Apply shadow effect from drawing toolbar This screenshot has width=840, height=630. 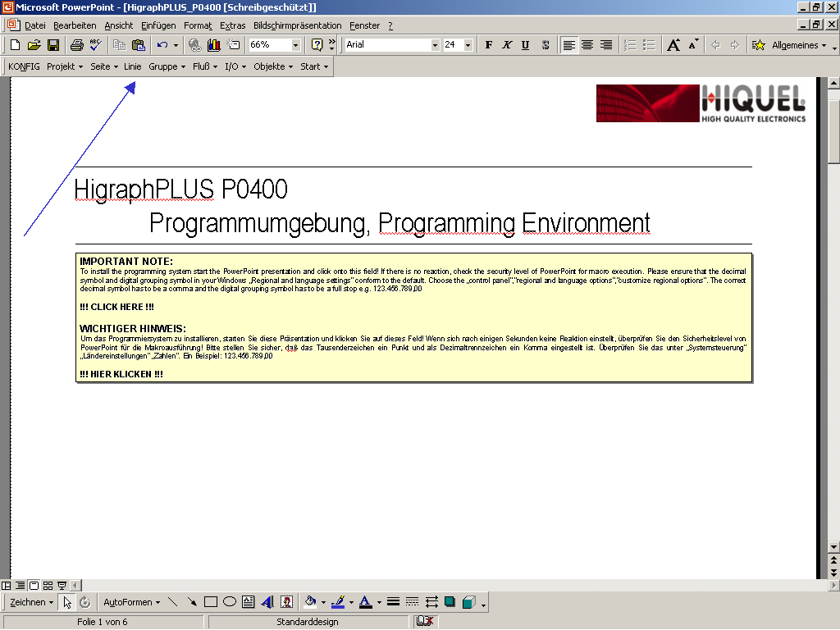(x=450, y=602)
